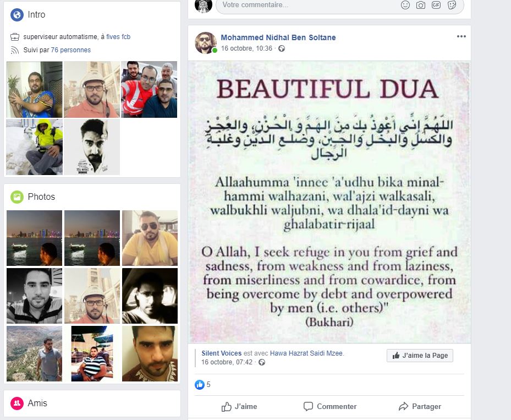Viewport: 511px width, 420px height.
Task: Open the Amis section header
Action: [x=37, y=403]
